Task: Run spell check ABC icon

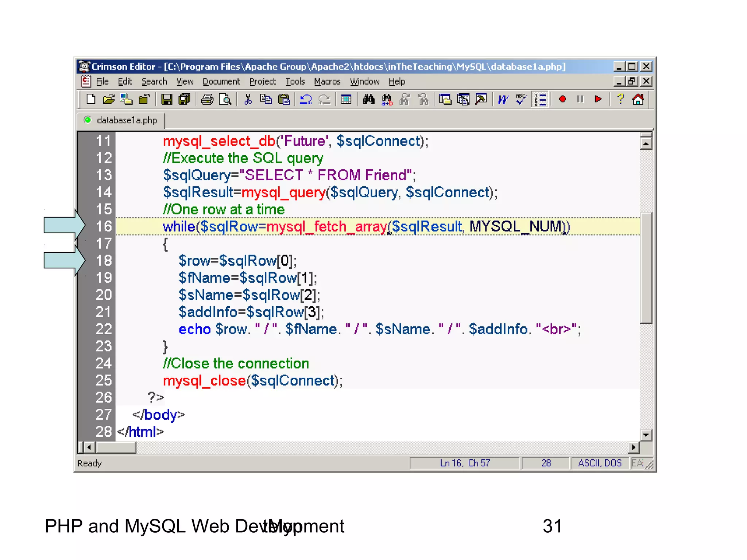Action: click(522, 99)
